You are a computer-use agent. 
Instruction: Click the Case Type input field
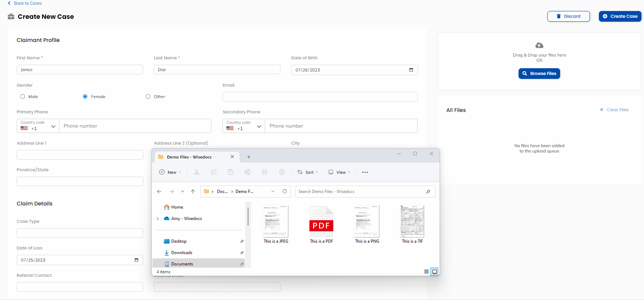pyautogui.click(x=80, y=233)
